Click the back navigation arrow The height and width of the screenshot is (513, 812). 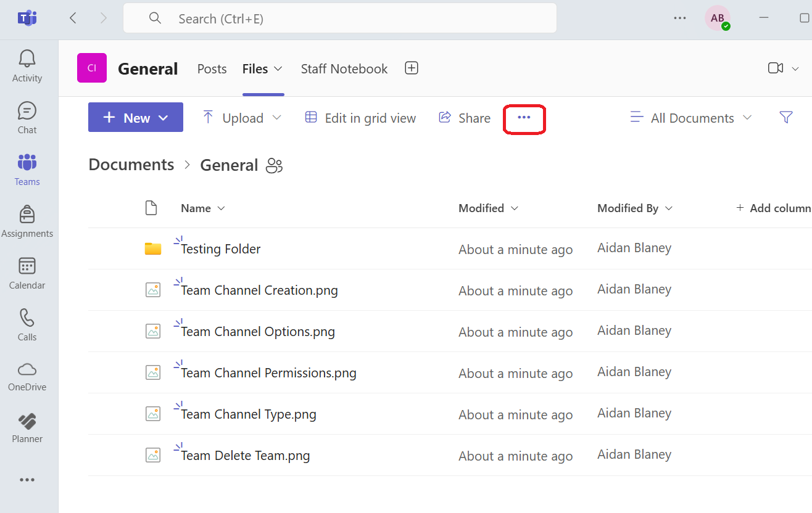[73, 18]
